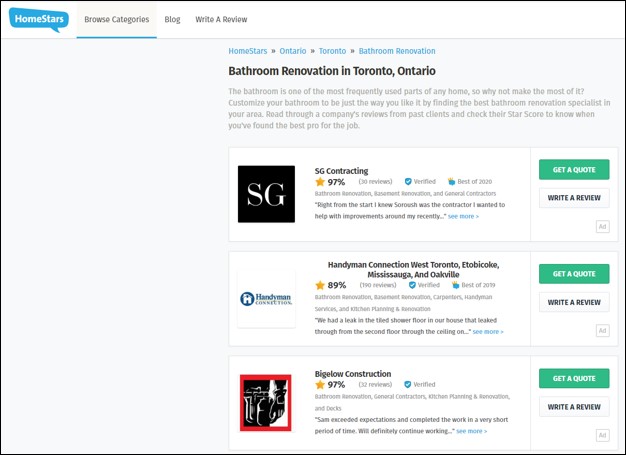This screenshot has height=455, width=626.
Task: Write a review for Bigelow Construction
Action: pyautogui.click(x=574, y=407)
